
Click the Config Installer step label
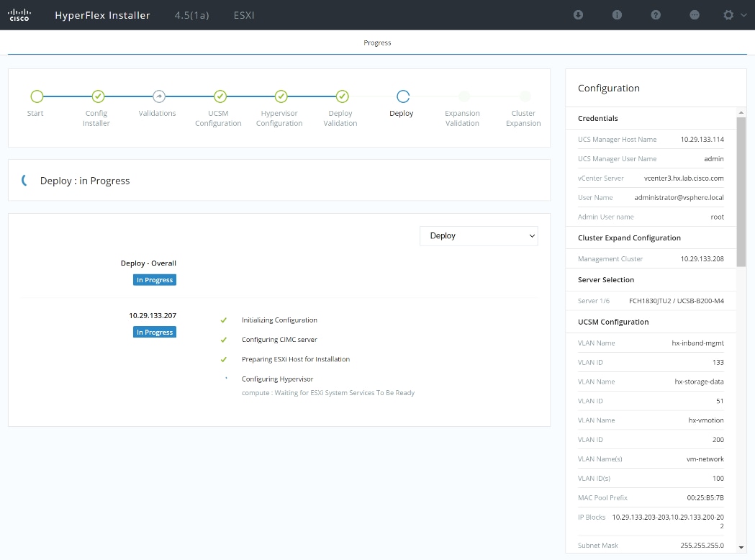pyautogui.click(x=96, y=118)
